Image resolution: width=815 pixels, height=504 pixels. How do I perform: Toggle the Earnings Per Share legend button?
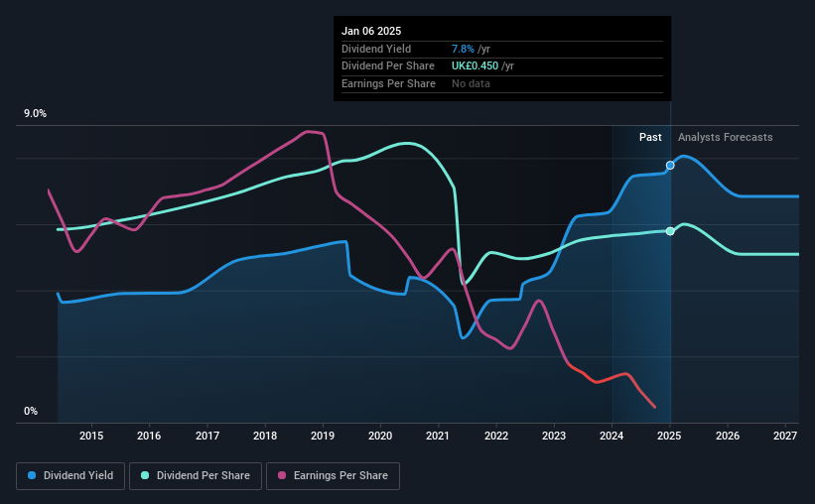pos(333,476)
